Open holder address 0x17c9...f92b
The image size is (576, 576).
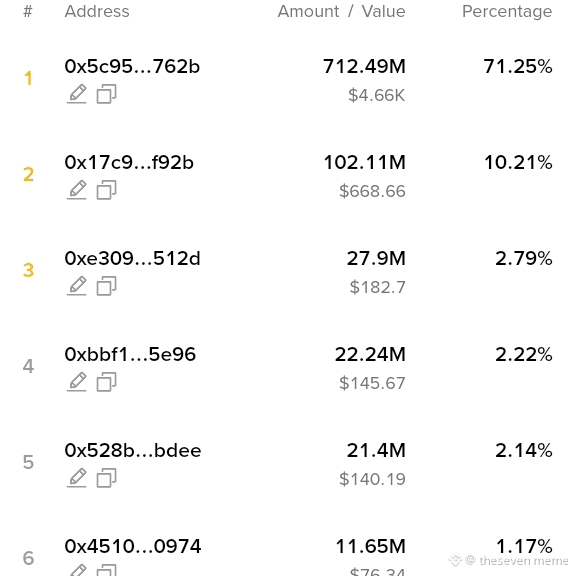(x=129, y=162)
